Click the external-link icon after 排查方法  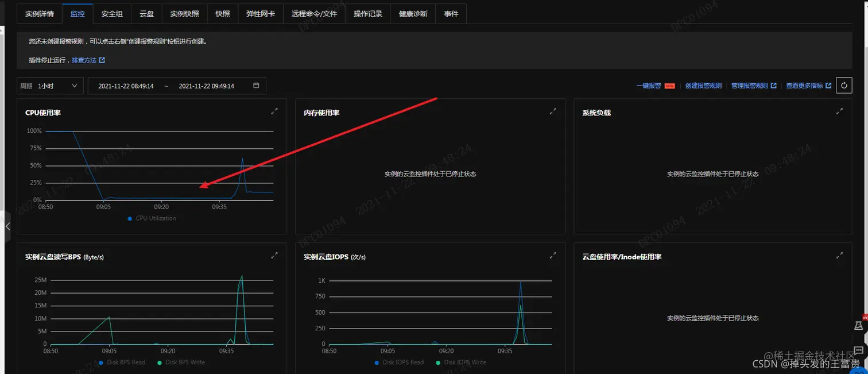[102, 60]
